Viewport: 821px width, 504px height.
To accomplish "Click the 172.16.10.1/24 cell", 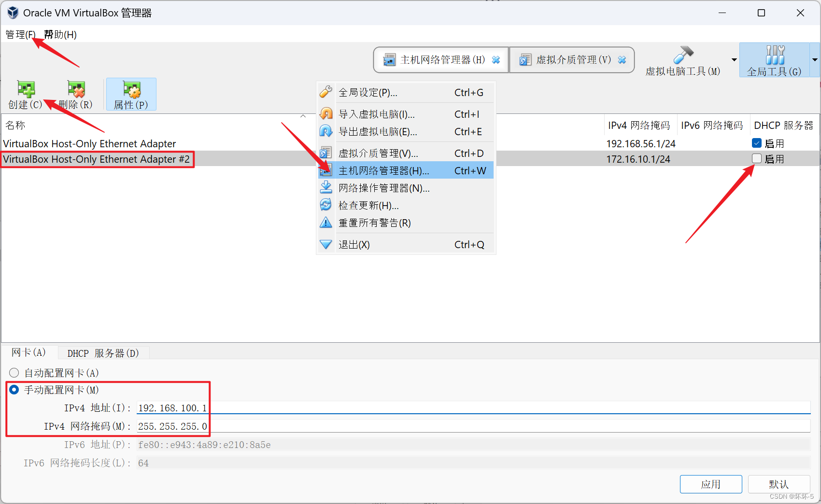I will (x=638, y=159).
